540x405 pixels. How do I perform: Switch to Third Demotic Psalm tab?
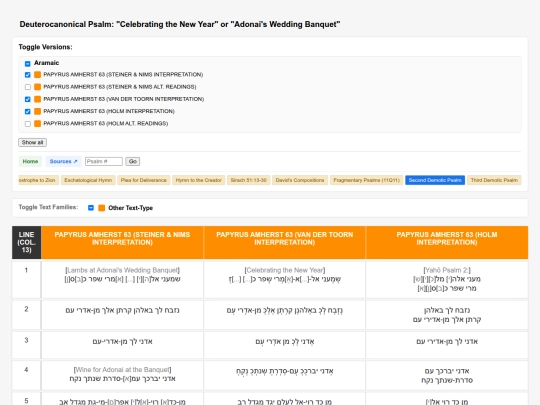point(494,180)
